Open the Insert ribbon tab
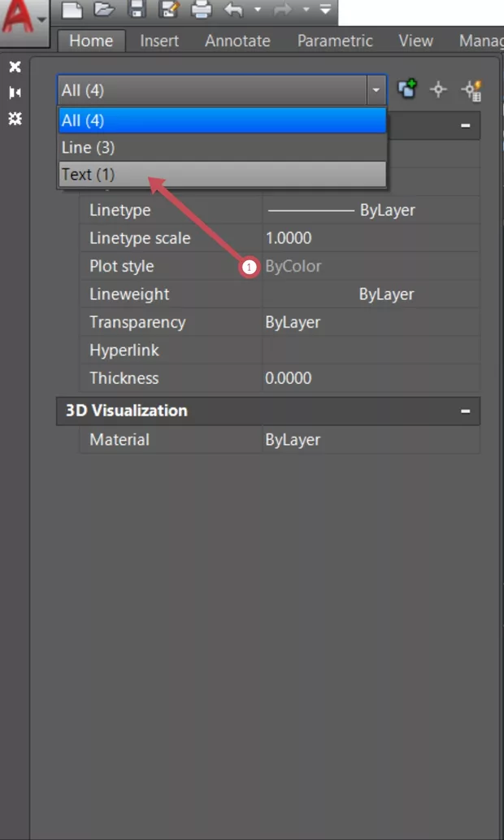This screenshot has width=504, height=840. (159, 41)
